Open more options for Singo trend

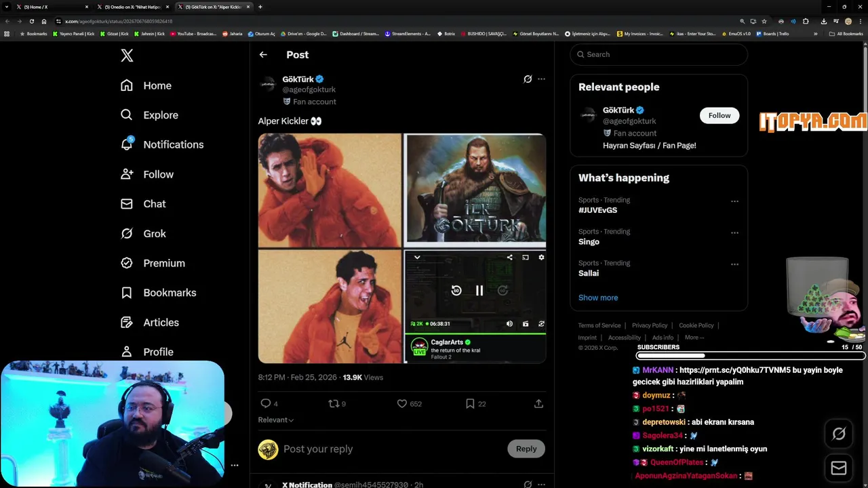tap(734, 232)
